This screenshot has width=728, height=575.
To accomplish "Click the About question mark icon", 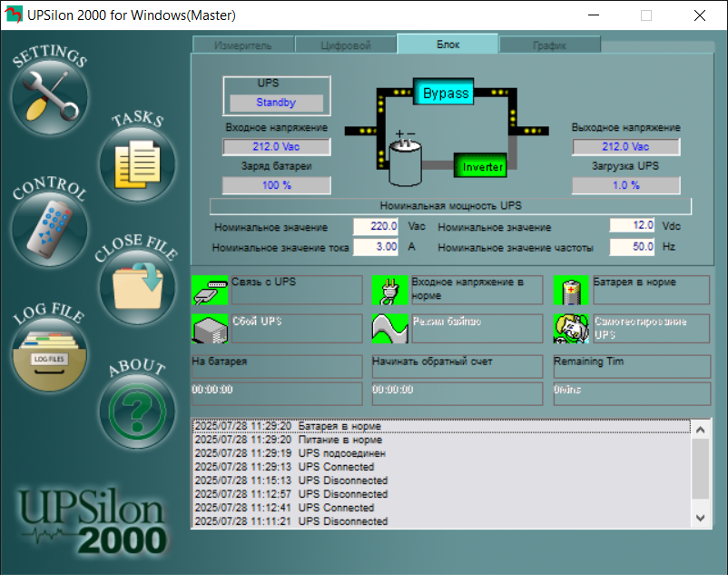I will tap(136, 406).
